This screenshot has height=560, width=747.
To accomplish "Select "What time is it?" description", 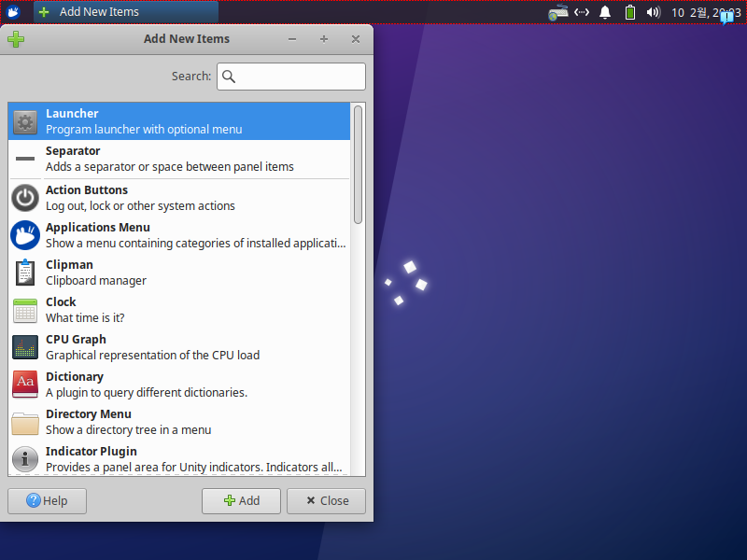I will coord(85,318).
